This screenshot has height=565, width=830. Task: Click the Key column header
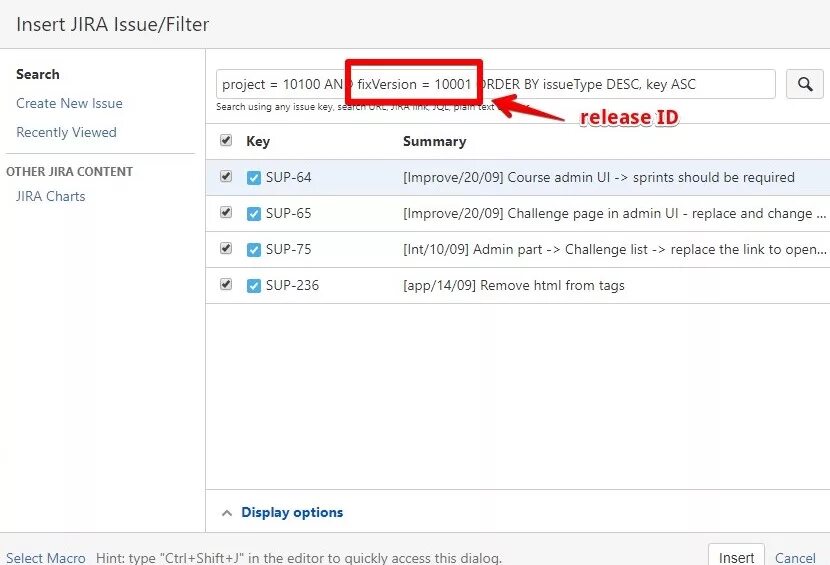(258, 141)
